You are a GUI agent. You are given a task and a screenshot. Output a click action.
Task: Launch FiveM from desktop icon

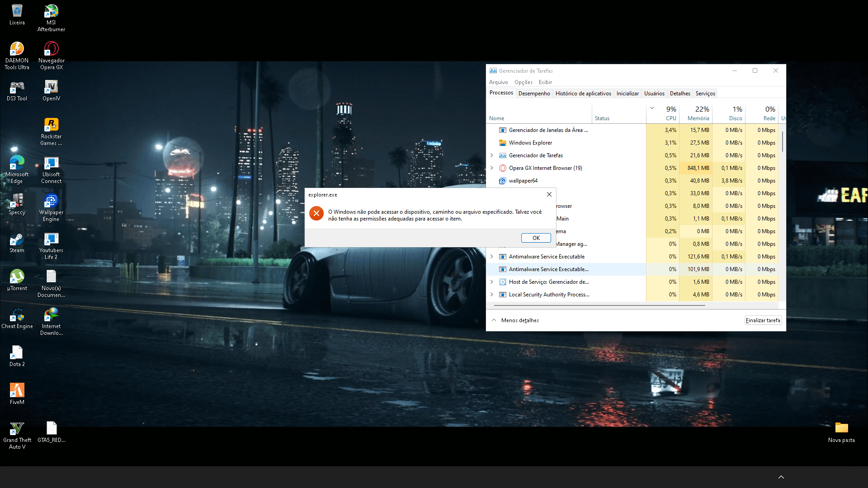(17, 391)
